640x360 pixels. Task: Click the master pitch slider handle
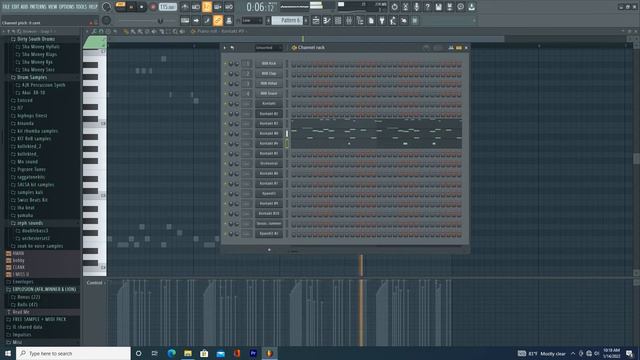(160, 21)
